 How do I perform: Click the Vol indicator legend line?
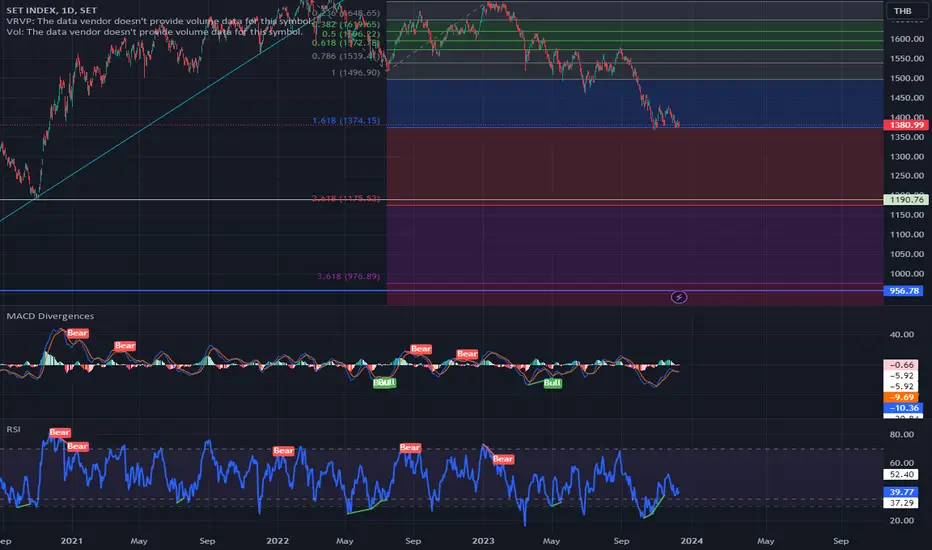point(155,32)
